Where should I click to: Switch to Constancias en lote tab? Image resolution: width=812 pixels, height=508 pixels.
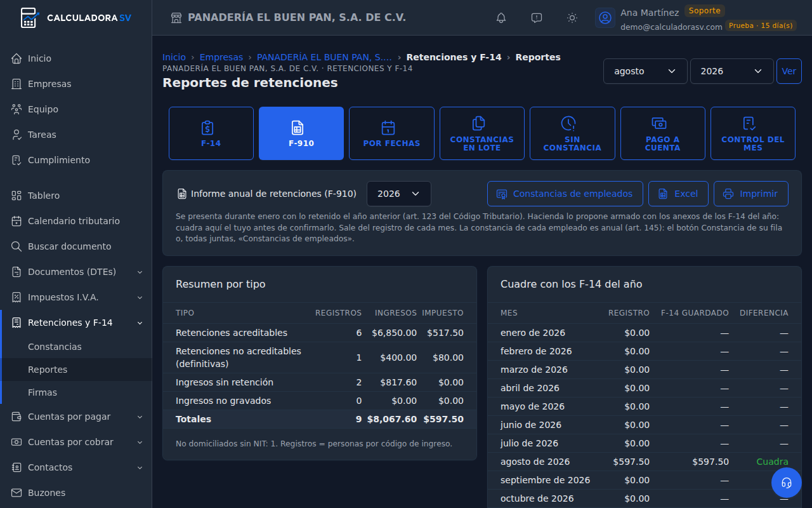482,133
